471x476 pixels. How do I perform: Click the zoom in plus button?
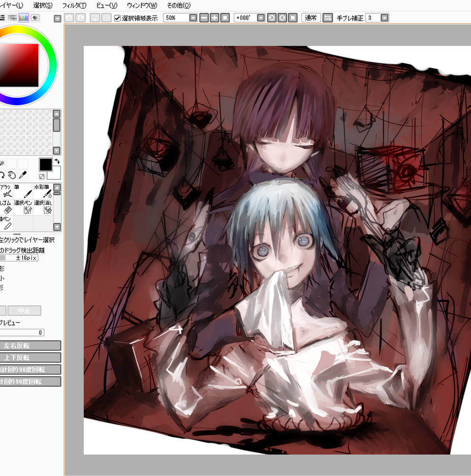tap(215, 18)
